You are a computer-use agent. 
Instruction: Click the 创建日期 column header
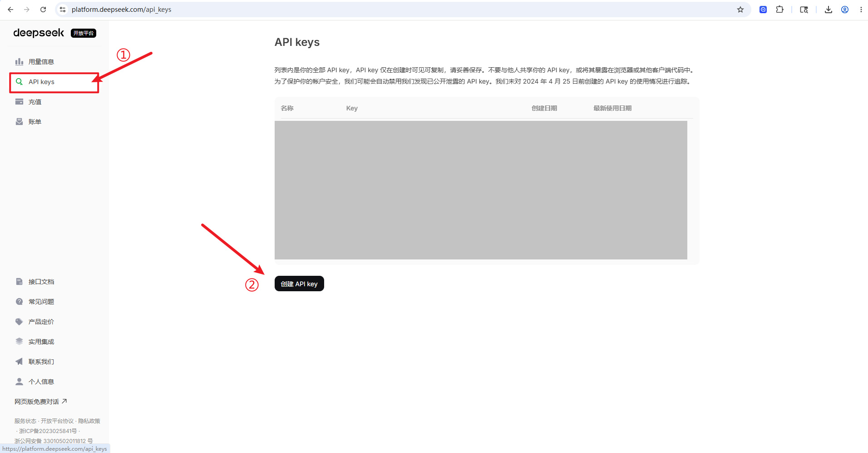pyautogui.click(x=544, y=108)
